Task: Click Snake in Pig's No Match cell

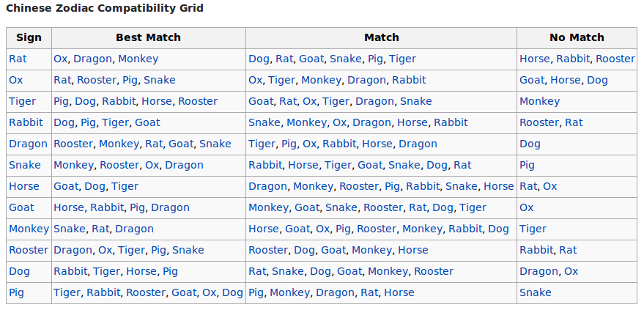Action: click(x=536, y=292)
